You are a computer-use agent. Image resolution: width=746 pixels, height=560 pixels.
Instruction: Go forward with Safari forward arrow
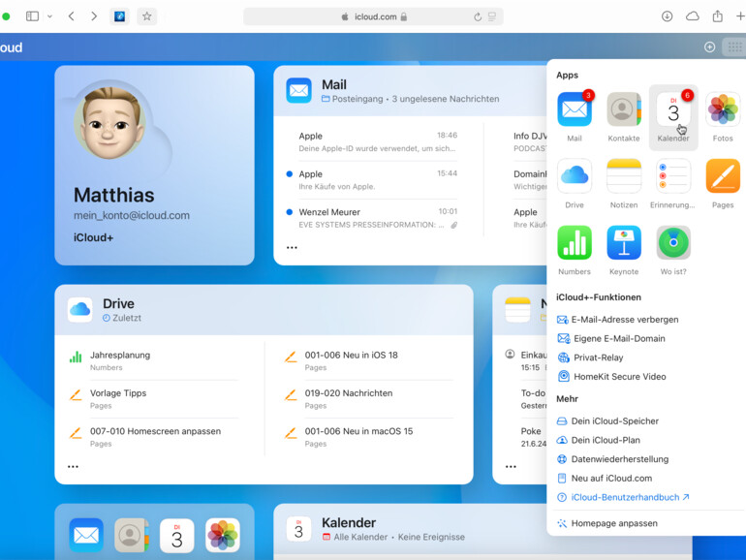tap(94, 16)
